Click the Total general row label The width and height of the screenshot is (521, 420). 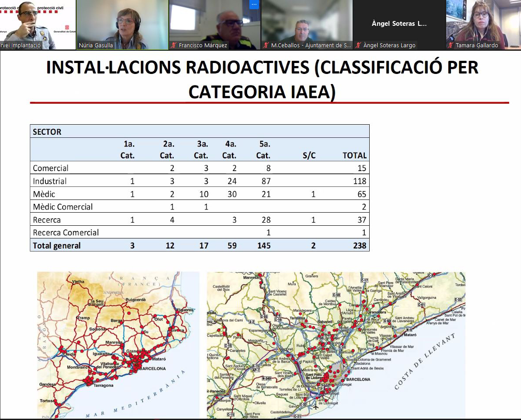coord(56,245)
